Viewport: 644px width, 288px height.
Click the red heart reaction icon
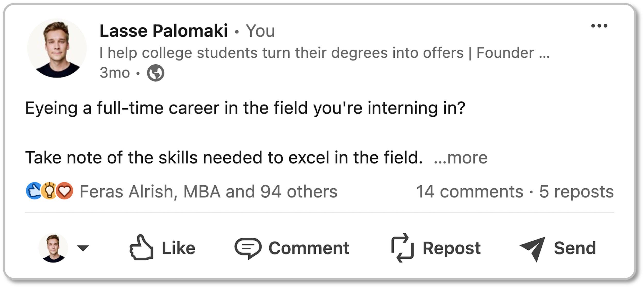pos(65,191)
